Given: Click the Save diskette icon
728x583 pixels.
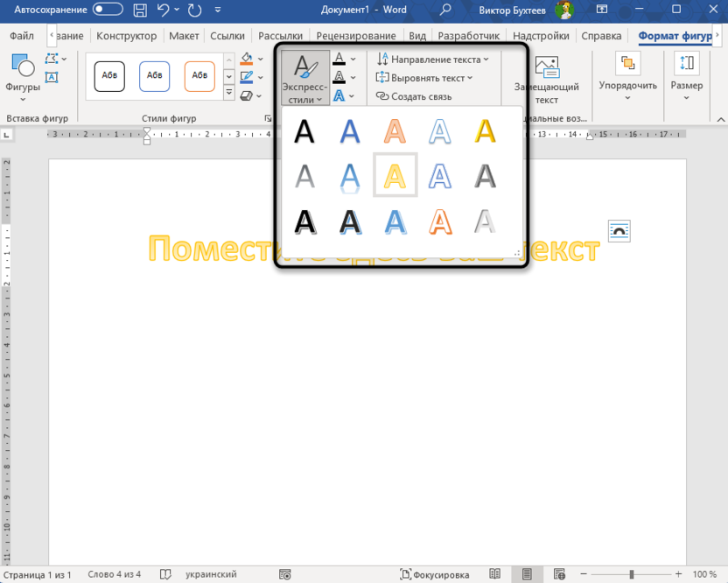Looking at the screenshot, I should (140, 10).
